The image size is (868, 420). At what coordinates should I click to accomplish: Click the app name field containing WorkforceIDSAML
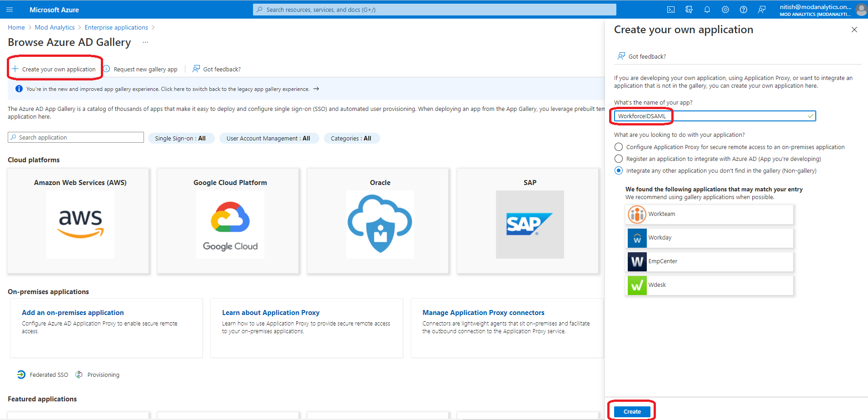(715, 116)
